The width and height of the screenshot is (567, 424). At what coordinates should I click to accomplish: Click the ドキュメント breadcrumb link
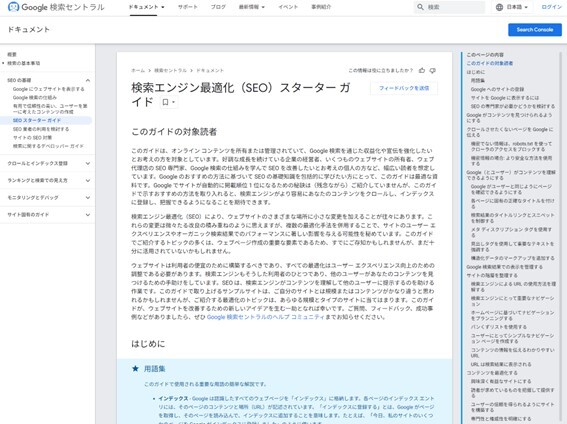[x=210, y=70]
